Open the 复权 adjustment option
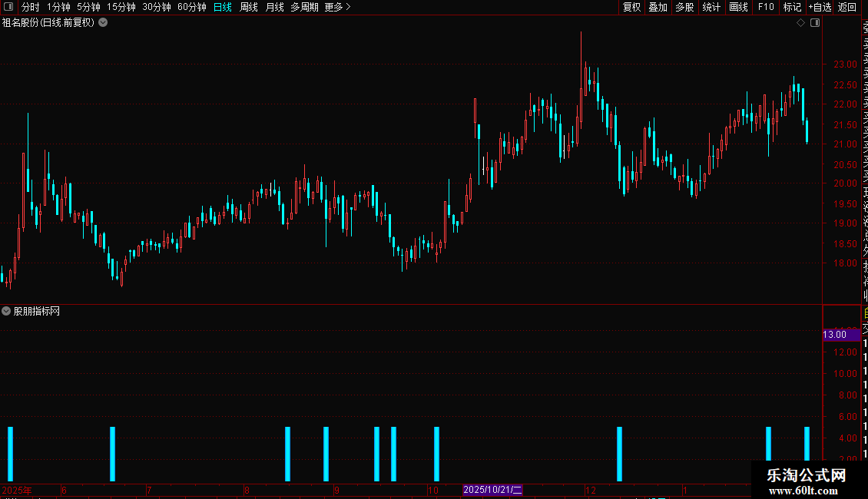Viewport: 868px width, 499px height. pos(631,7)
